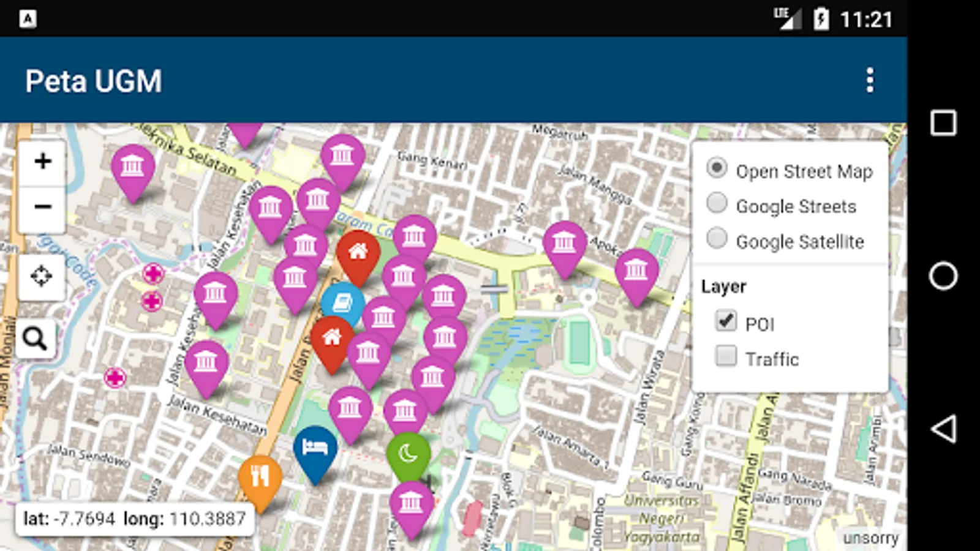Tap the pink building marker below the green moon
This screenshot has height=551, width=980.
[412, 510]
